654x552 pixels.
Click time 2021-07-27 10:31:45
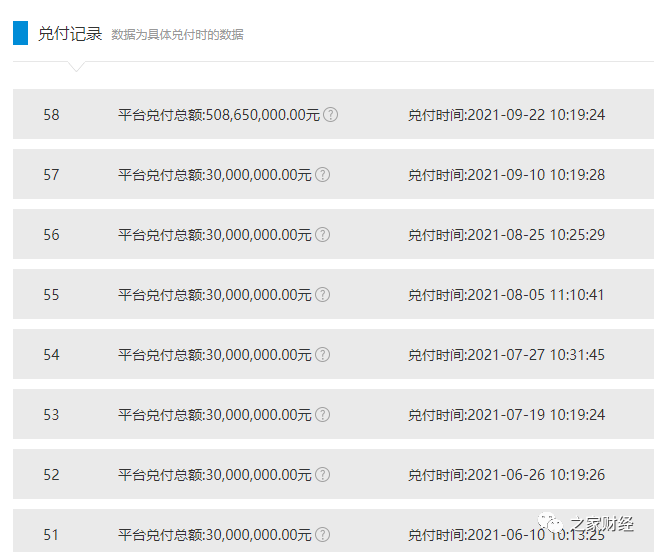(536, 355)
